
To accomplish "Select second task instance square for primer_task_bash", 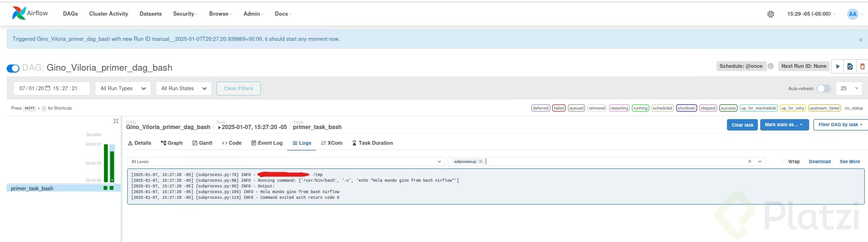I will click(112, 188).
